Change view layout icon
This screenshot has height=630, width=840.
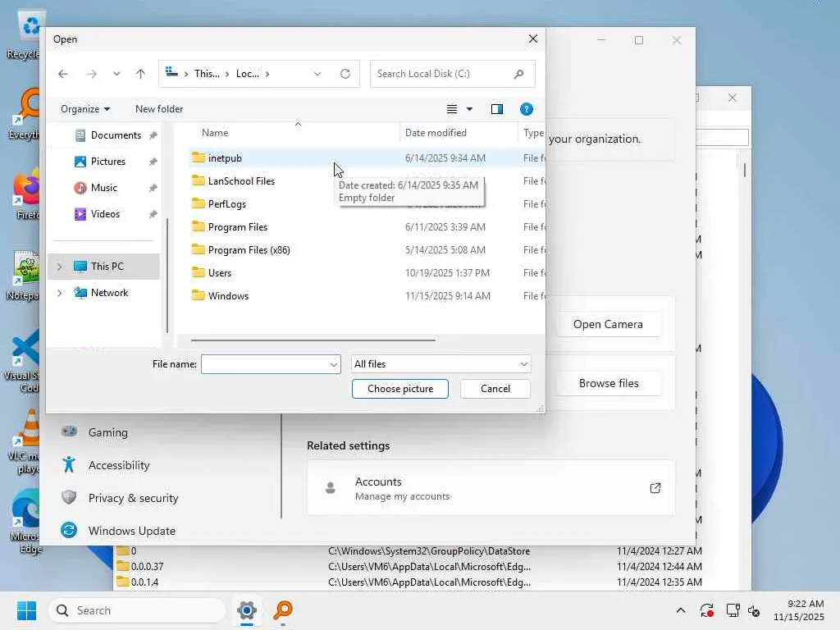point(452,109)
